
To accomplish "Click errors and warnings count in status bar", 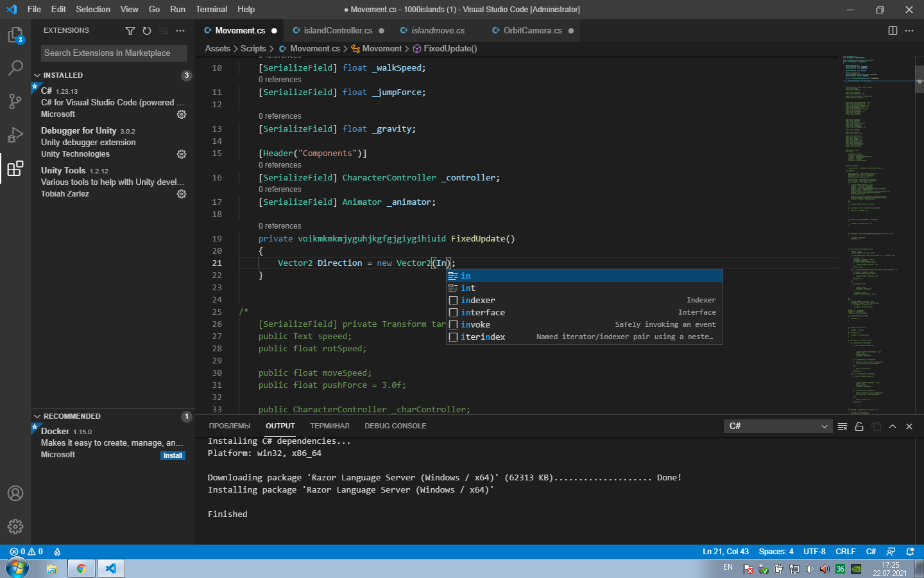I will click(x=26, y=552).
